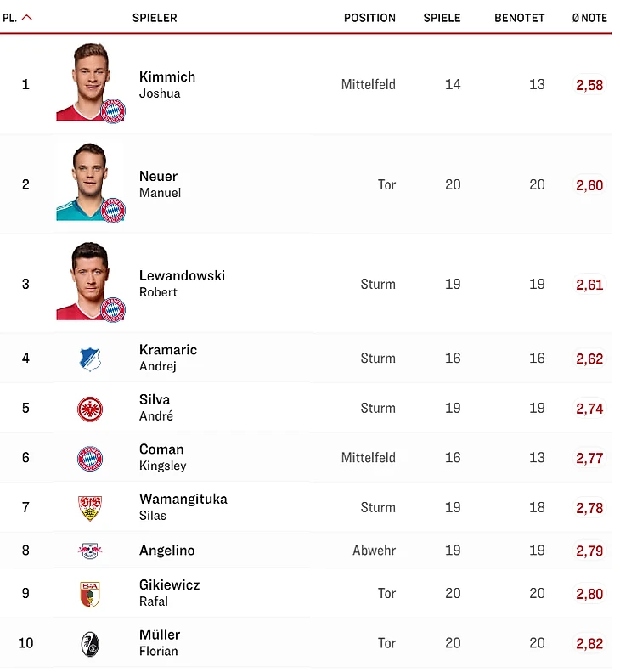The height and width of the screenshot is (672, 620).
Task: Open Kimmich Joshua player profile link
Action: [x=167, y=84]
